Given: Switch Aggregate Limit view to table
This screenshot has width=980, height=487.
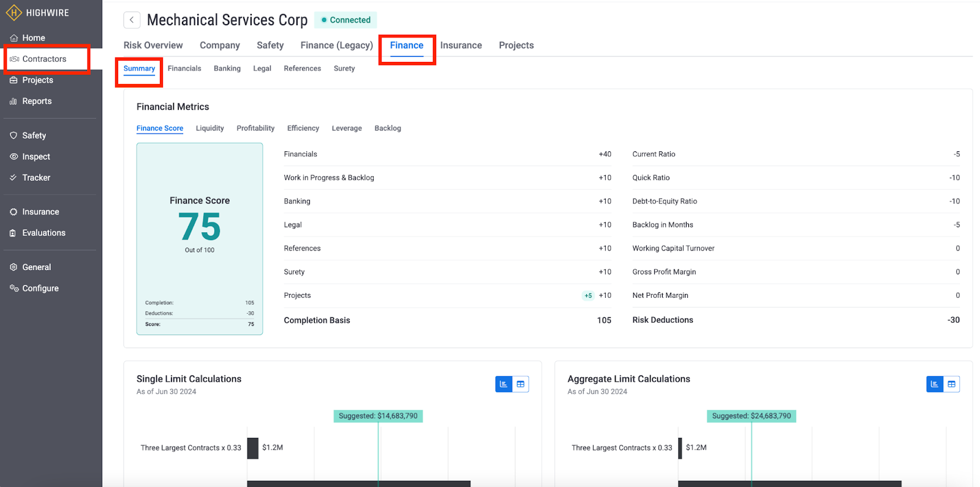Looking at the screenshot, I should point(951,384).
